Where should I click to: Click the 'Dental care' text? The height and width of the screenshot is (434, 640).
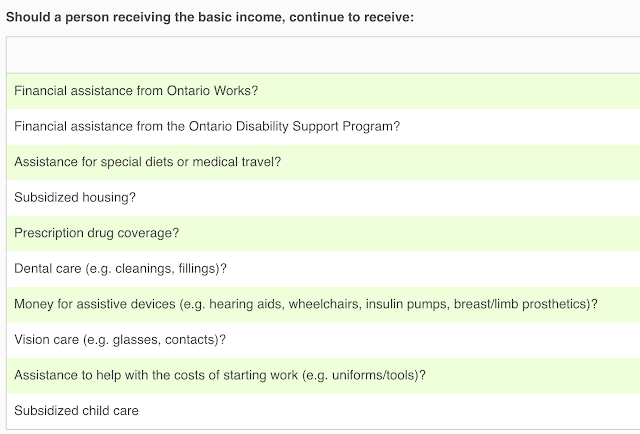tap(46, 268)
